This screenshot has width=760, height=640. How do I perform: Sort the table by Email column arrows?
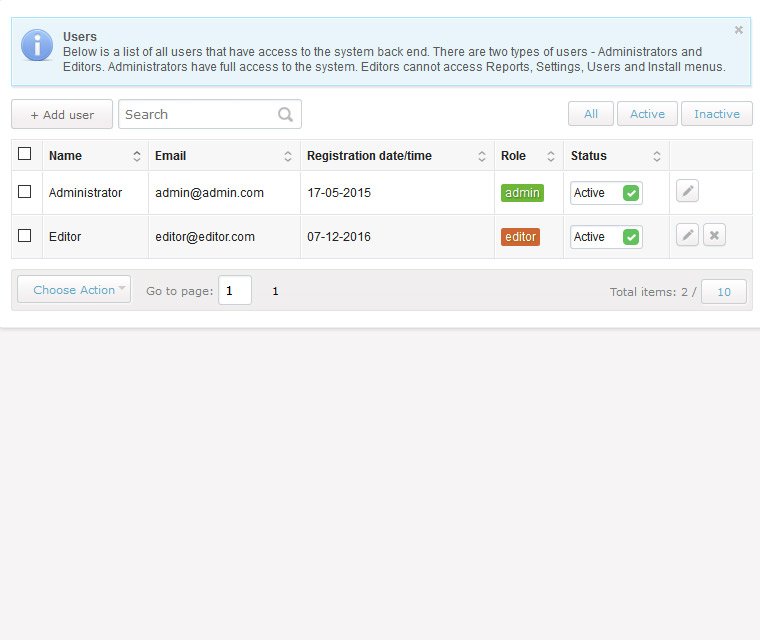point(288,156)
